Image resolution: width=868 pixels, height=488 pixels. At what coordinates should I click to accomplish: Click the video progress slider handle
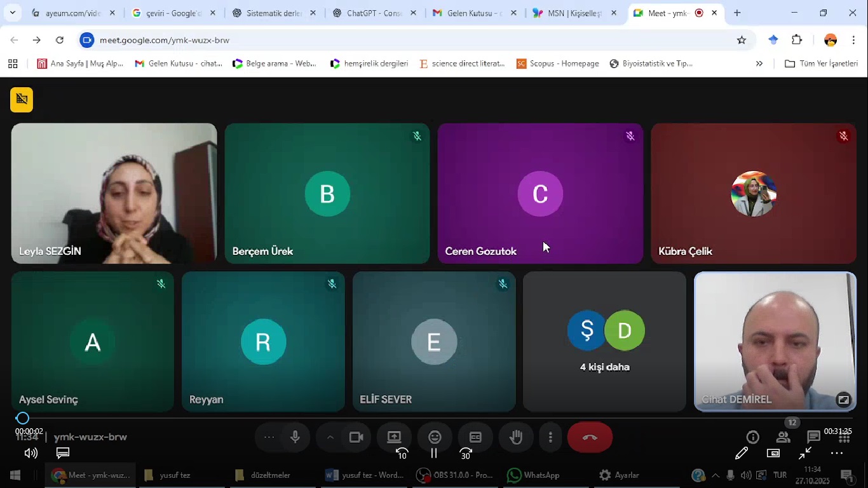pos(23,418)
